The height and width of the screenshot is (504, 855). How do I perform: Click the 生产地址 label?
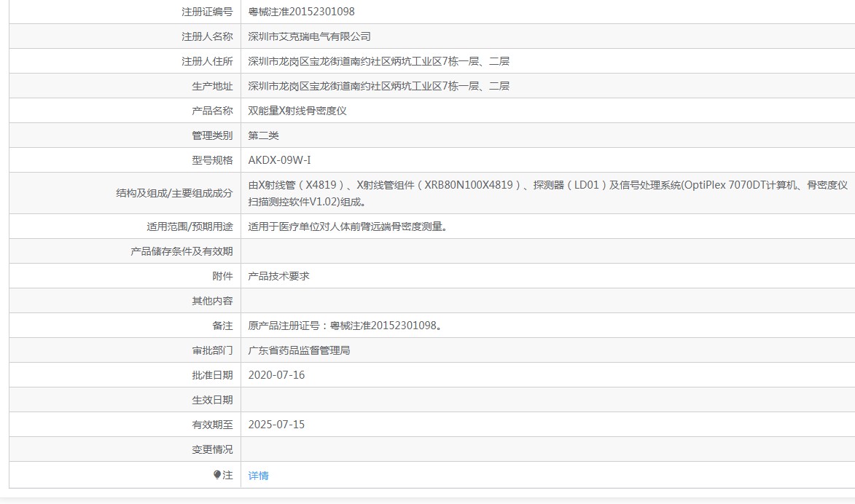coord(212,86)
